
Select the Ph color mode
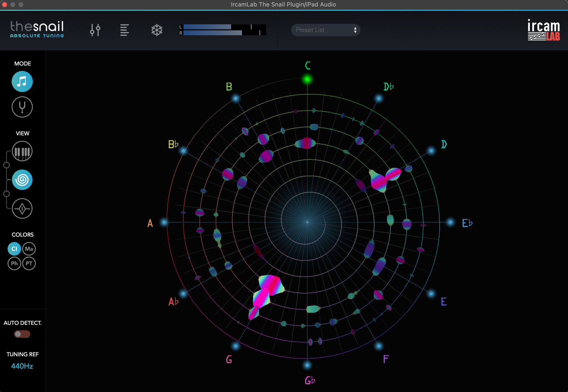click(x=14, y=263)
